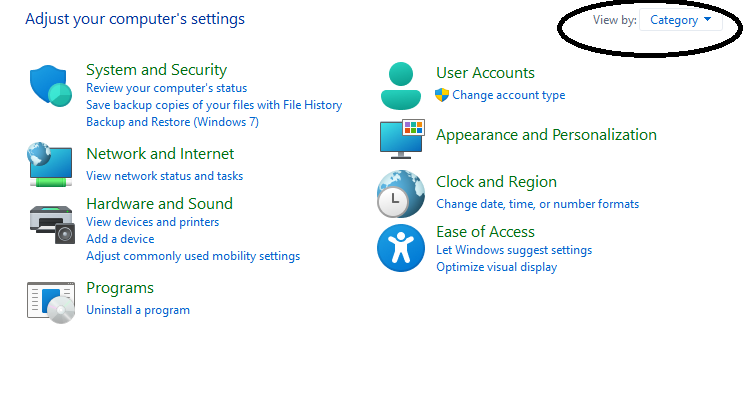Click the System and Security shield icon
744x399 pixels.
(x=50, y=86)
